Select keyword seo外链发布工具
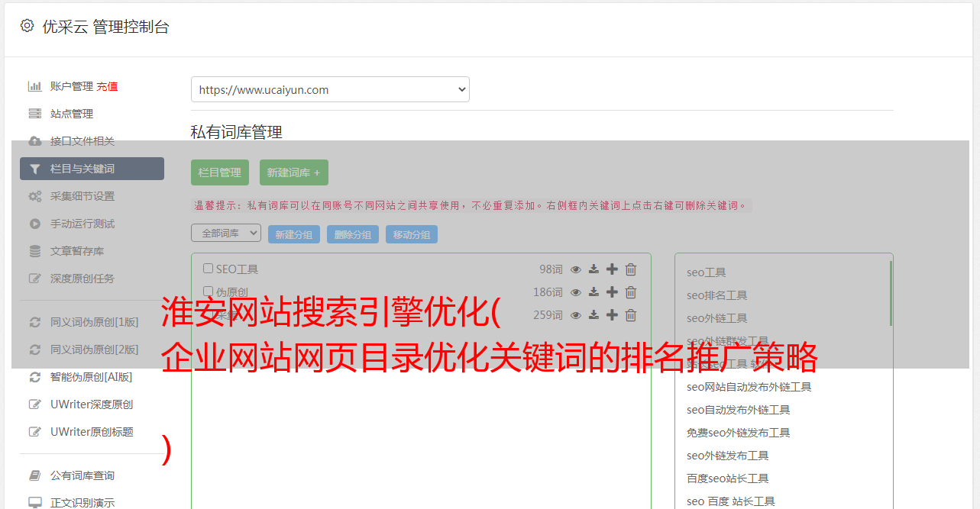 tap(727, 456)
